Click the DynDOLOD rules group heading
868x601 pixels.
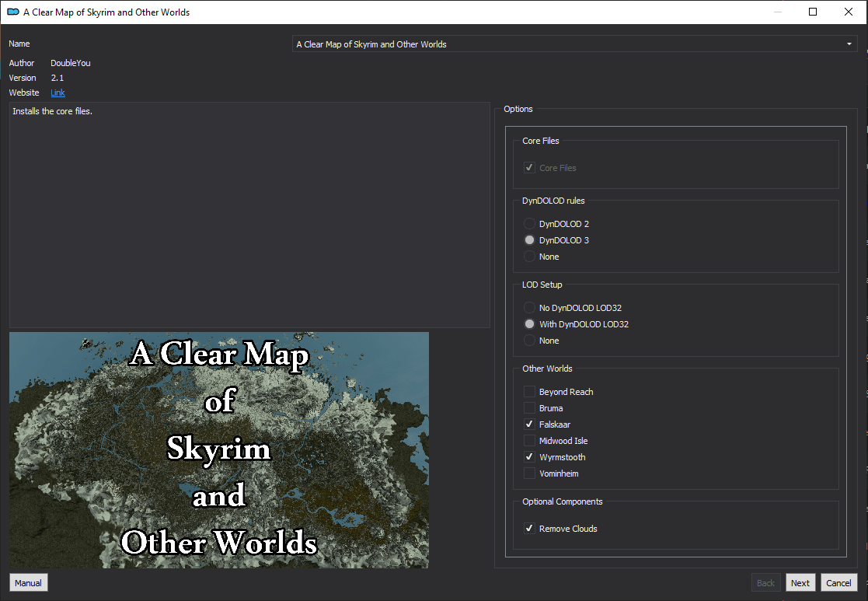[x=553, y=201]
